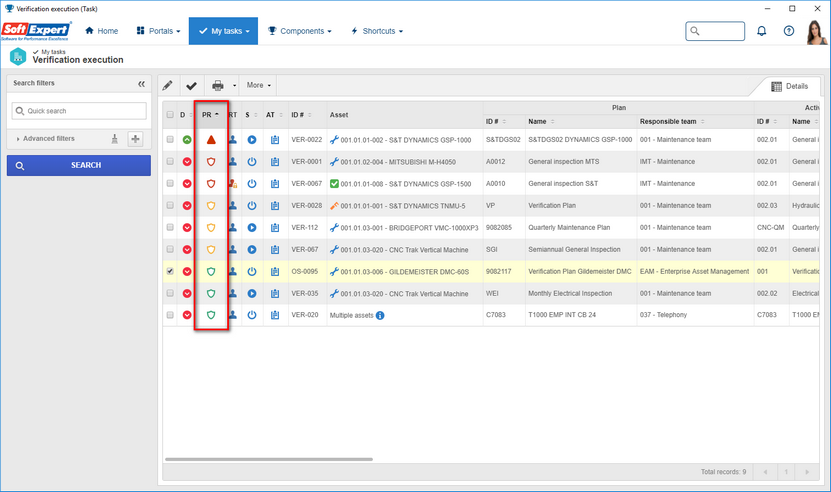Click the info icon next to Multiple assets
This screenshot has width=831, height=492.
click(x=380, y=315)
